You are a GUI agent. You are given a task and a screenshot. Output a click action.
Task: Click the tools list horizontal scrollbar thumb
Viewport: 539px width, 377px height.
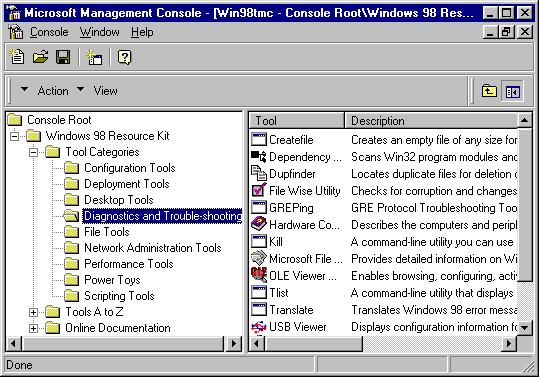click(x=314, y=343)
